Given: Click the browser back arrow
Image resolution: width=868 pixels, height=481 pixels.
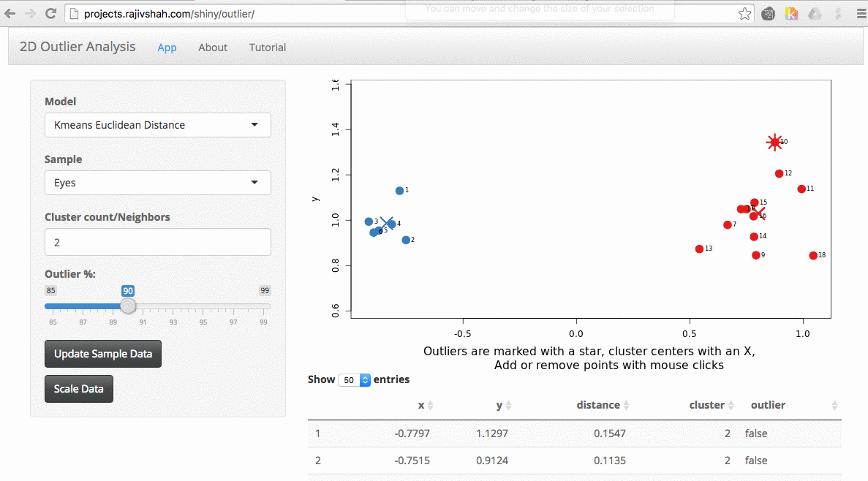Looking at the screenshot, I should click(10, 13).
